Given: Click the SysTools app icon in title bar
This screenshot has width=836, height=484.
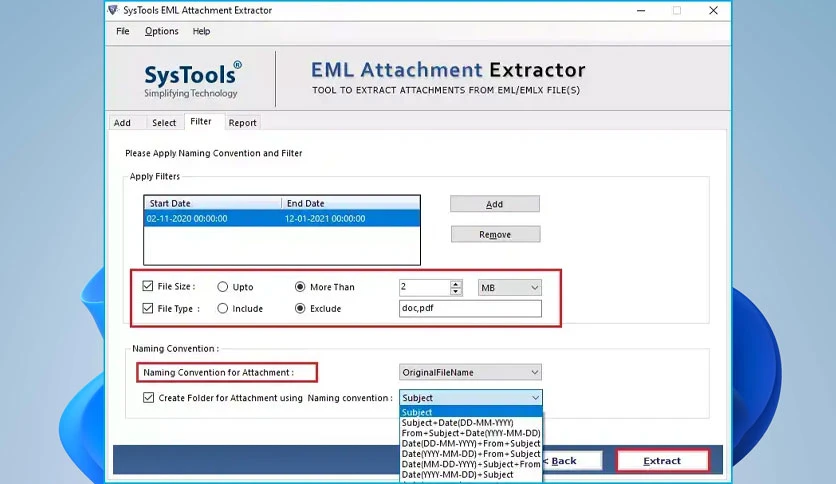Looking at the screenshot, I should (112, 10).
